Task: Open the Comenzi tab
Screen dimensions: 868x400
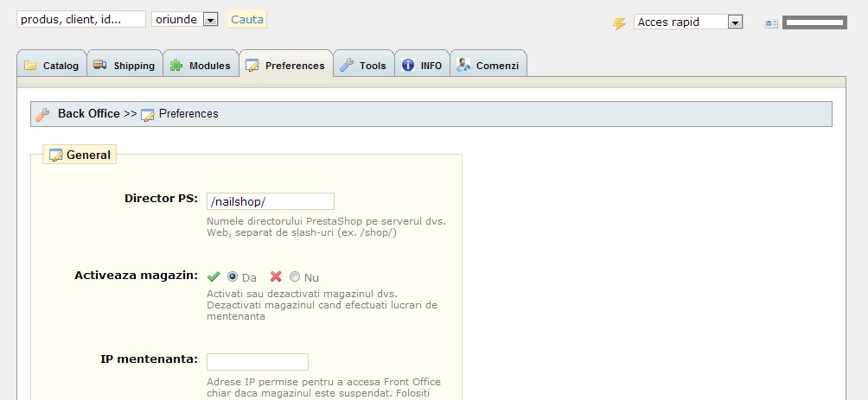Action: click(x=488, y=64)
